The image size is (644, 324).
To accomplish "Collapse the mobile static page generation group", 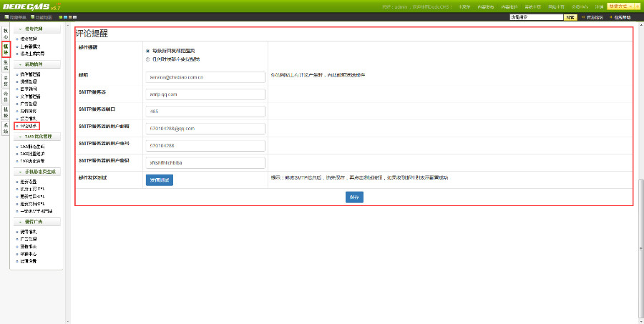I will pyautogui.click(x=37, y=172).
